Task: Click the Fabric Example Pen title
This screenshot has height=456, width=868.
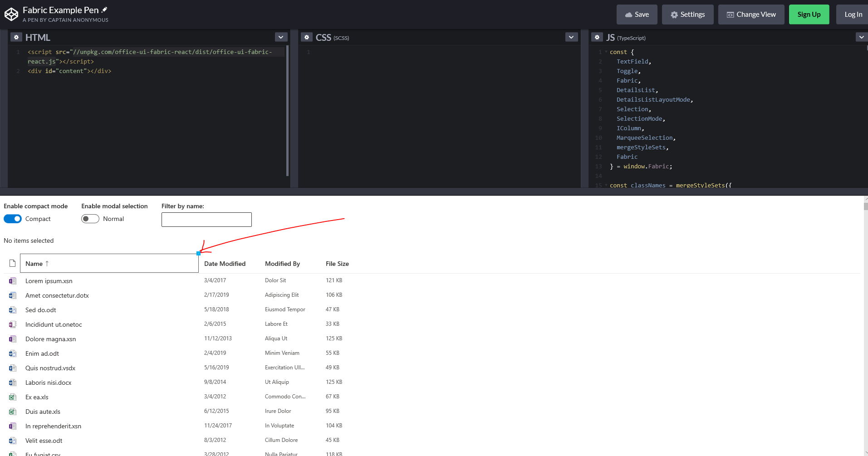Action: [61, 10]
